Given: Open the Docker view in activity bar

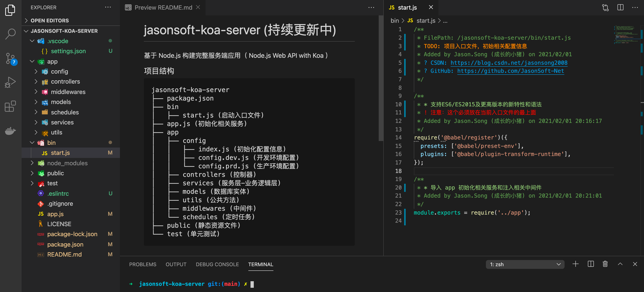Looking at the screenshot, I should pos(10,131).
